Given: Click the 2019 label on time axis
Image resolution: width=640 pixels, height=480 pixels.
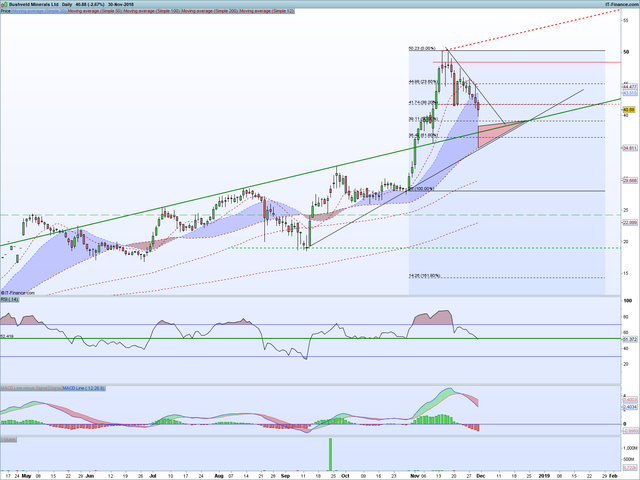Looking at the screenshot, I should (544, 476).
